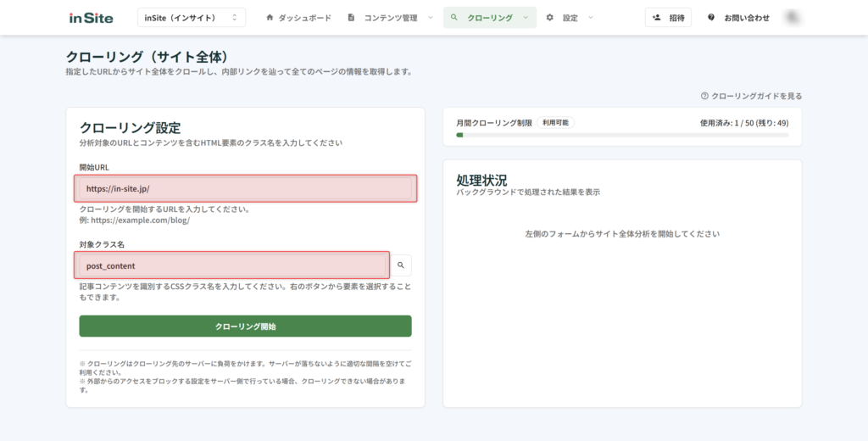Click the home icon beside ダッシュボード
Image resolution: width=868 pixels, height=441 pixels.
point(270,18)
